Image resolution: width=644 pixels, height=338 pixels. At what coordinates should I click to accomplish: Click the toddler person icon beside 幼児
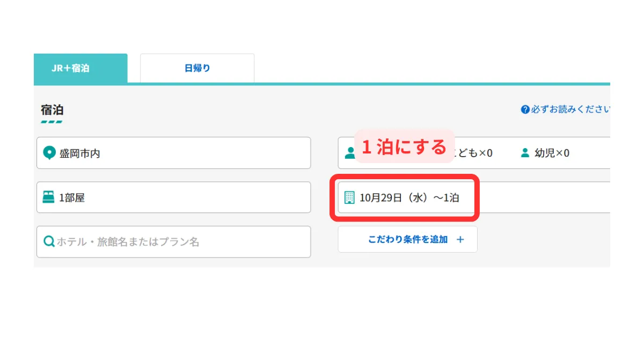pyautogui.click(x=525, y=153)
